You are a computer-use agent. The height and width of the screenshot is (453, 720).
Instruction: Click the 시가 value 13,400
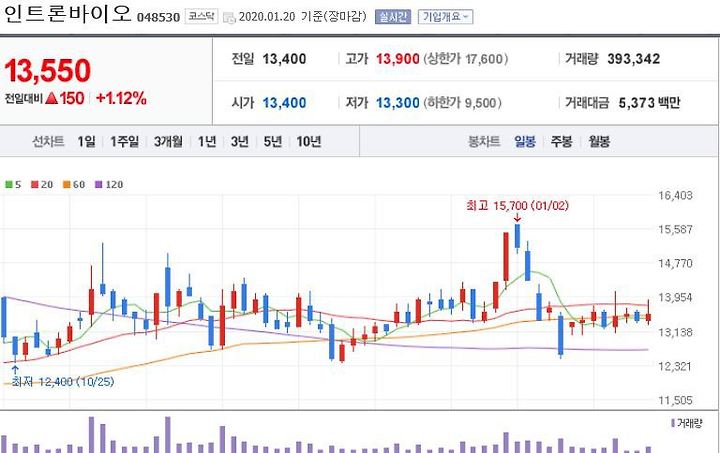click(x=284, y=103)
